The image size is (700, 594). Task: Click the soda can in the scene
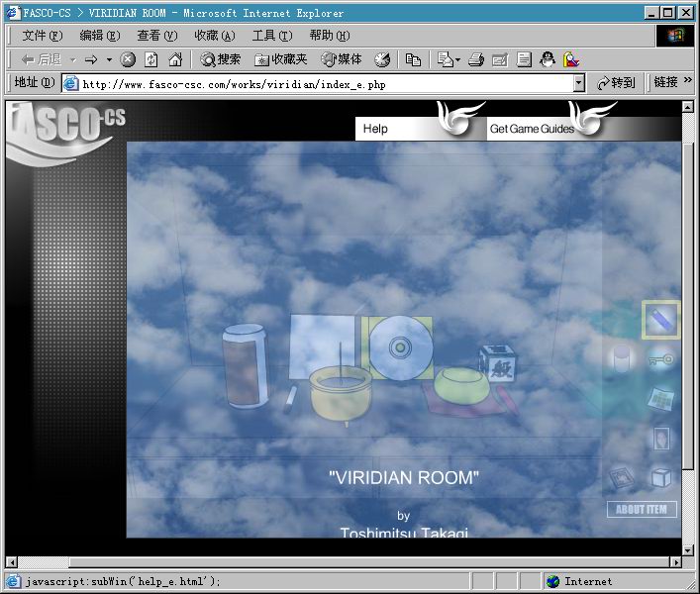click(x=246, y=366)
